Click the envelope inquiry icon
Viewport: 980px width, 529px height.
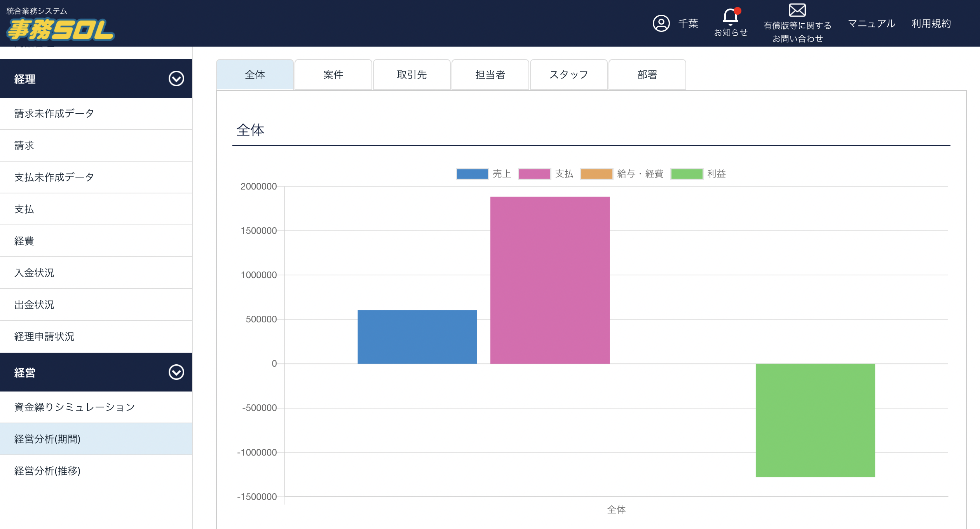click(797, 10)
